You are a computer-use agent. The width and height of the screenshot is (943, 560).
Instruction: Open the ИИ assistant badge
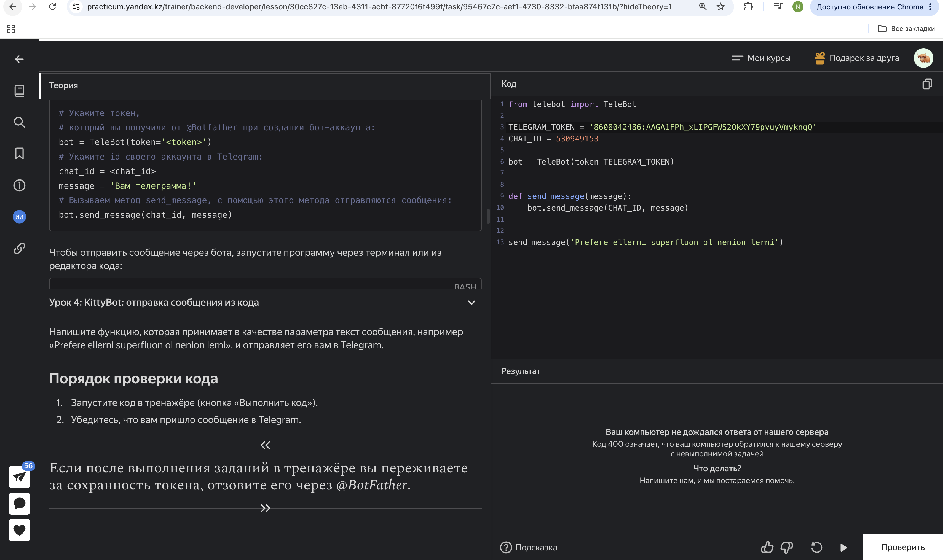click(x=19, y=217)
